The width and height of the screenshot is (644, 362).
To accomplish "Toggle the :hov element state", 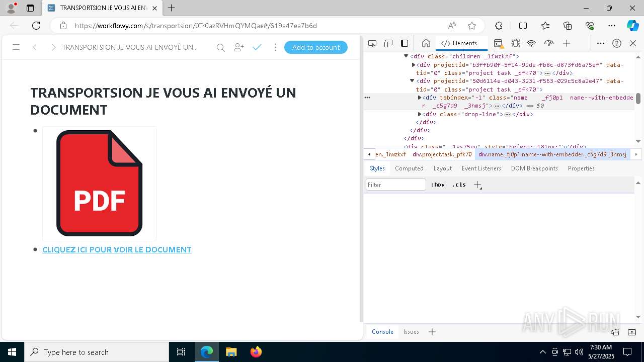I will (438, 185).
